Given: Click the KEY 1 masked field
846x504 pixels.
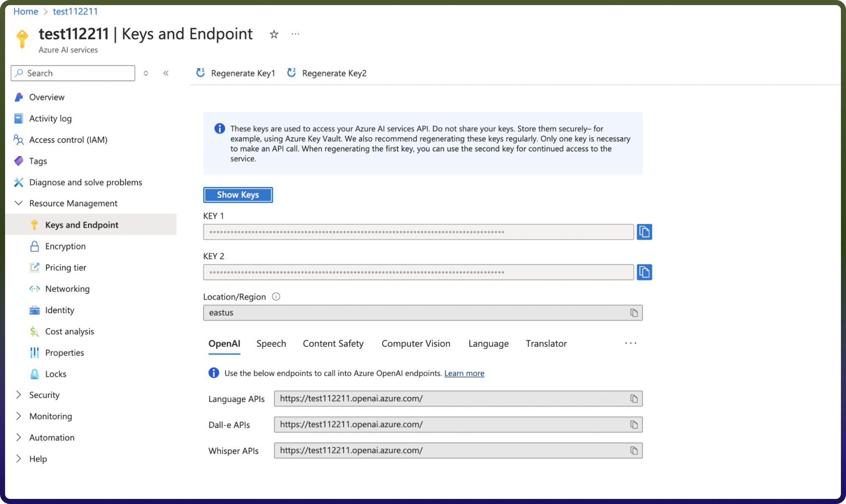Looking at the screenshot, I should coord(418,232).
